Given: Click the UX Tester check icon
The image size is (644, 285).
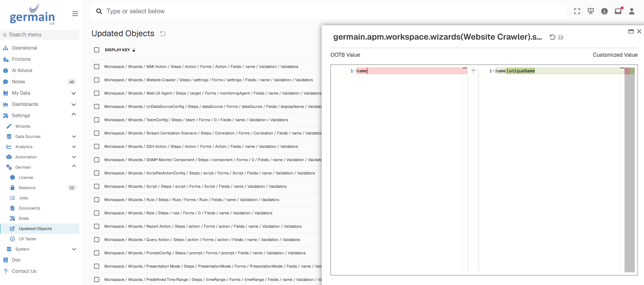Looking at the screenshot, I should (12, 239).
